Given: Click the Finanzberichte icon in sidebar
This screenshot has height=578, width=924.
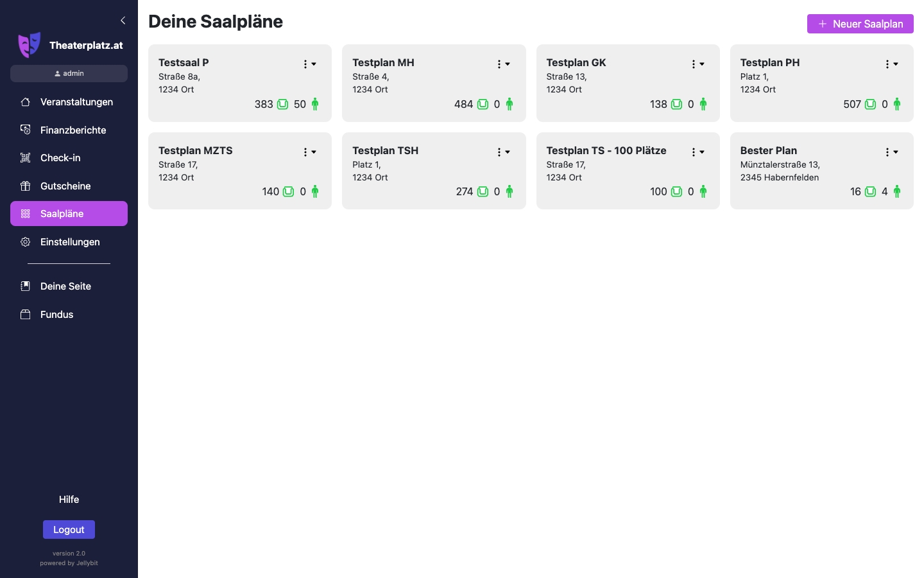Looking at the screenshot, I should pos(26,130).
